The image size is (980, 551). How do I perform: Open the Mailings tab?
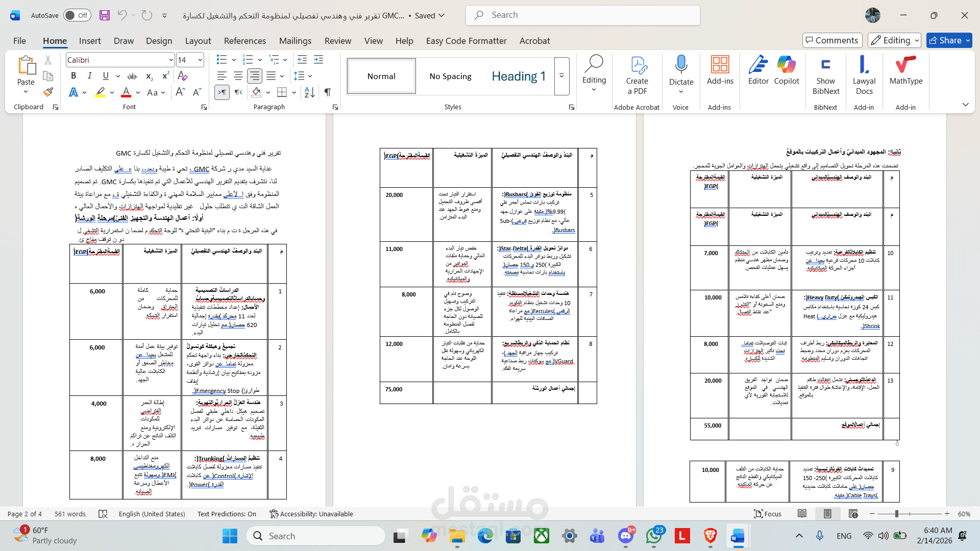pos(295,41)
